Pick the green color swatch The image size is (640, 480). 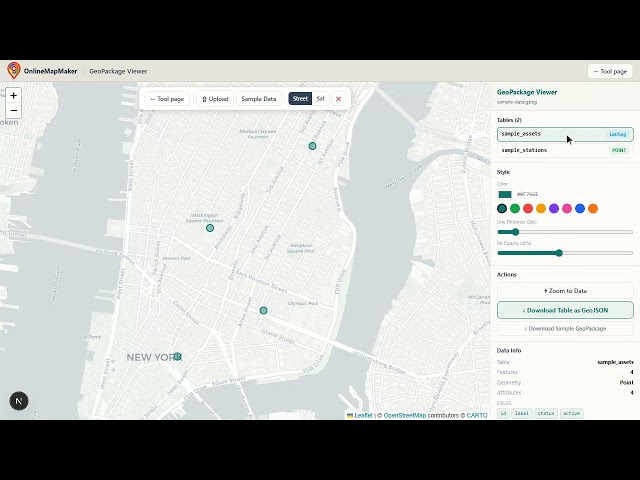click(515, 209)
